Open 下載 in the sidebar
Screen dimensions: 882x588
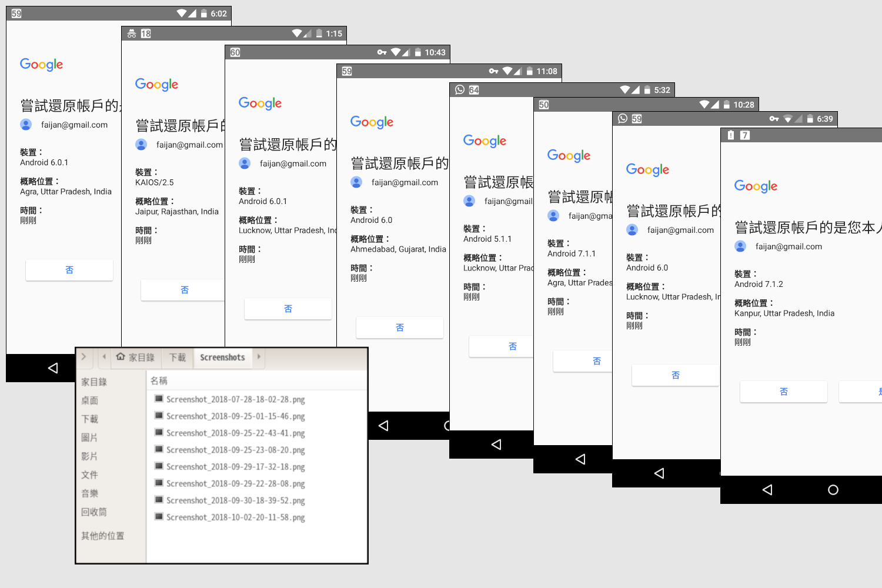[90, 419]
